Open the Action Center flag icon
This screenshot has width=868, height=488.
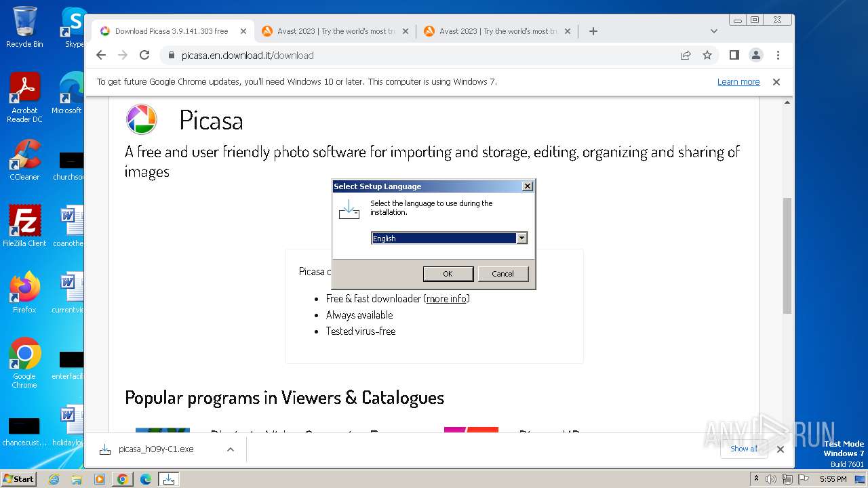pyautogui.click(x=802, y=479)
